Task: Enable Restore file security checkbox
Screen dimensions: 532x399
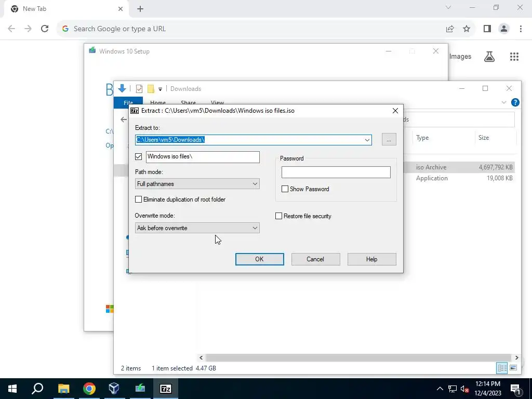Action: 278,216
